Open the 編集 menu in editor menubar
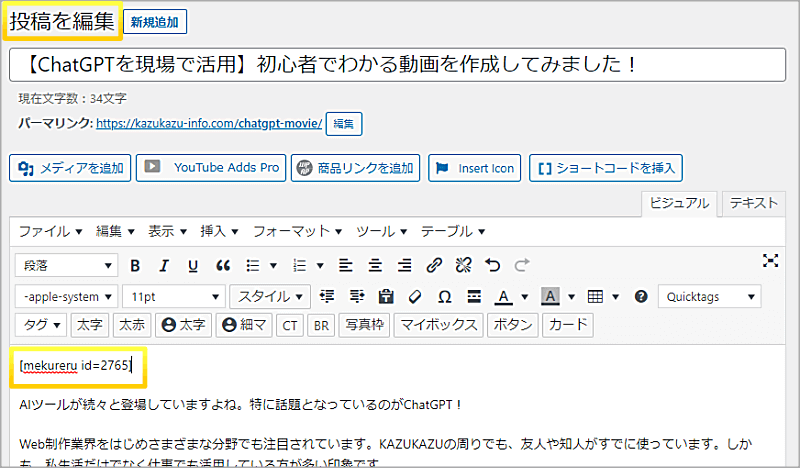The width and height of the screenshot is (800, 468). [x=115, y=231]
